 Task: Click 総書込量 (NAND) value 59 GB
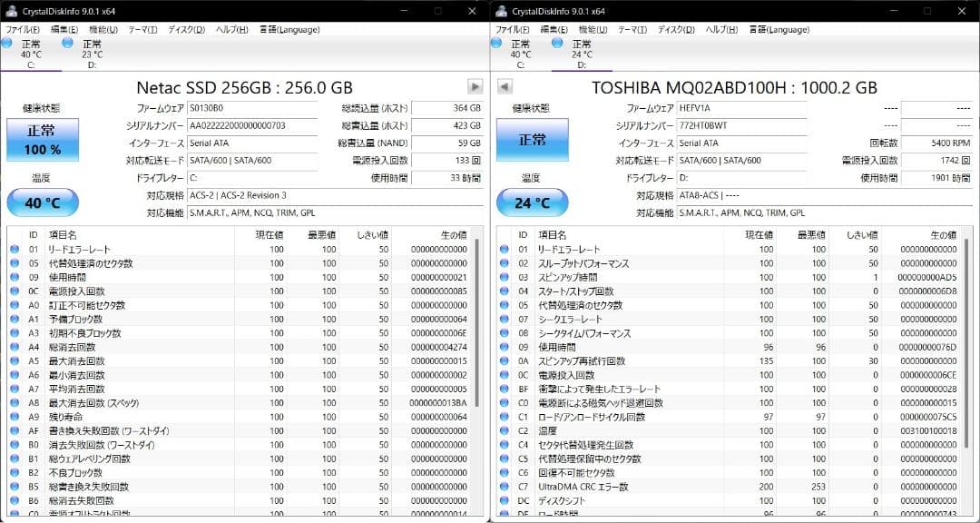447,143
